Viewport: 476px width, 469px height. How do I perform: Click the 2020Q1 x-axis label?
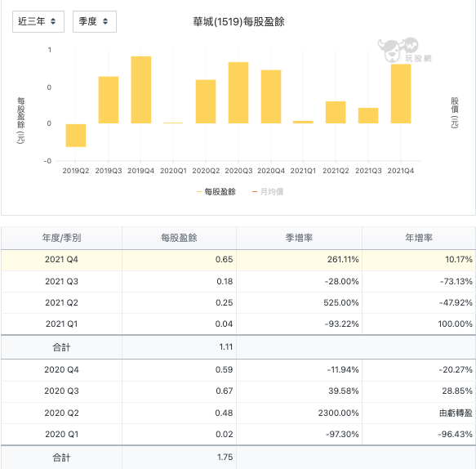(173, 171)
